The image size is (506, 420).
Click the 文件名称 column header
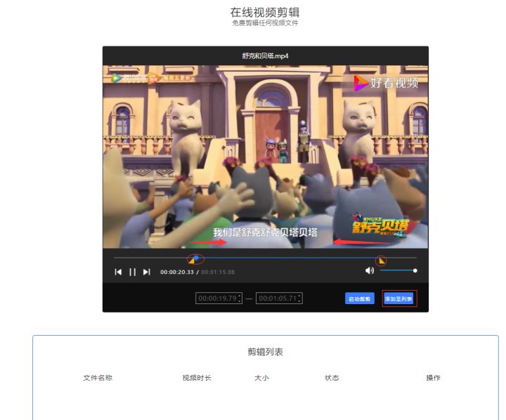[98, 378]
